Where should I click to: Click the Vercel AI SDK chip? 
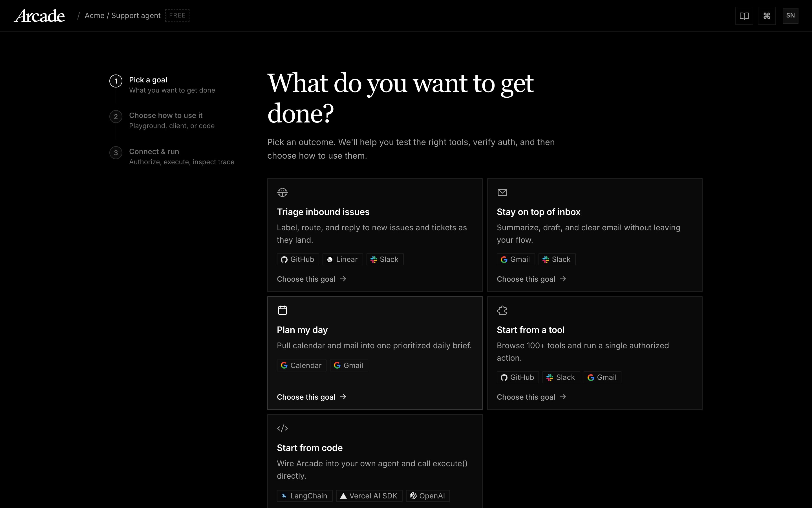(x=369, y=496)
